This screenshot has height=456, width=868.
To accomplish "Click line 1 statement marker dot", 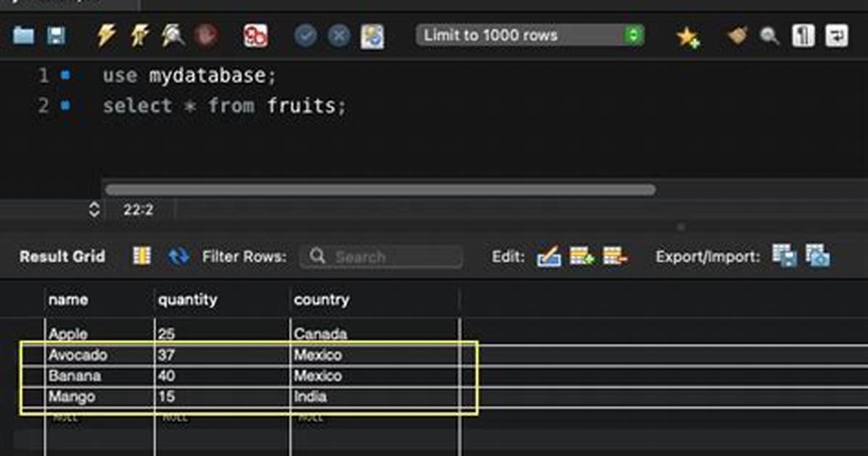I will pyautogui.click(x=65, y=75).
